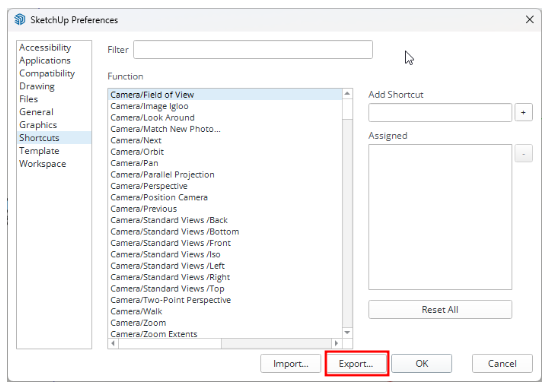The height and width of the screenshot is (386, 550).
Task: Select Camera/Image Igloo function
Action: point(225,106)
